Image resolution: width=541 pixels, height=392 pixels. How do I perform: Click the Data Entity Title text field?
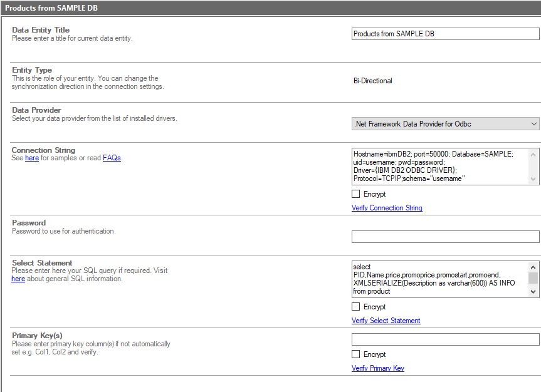[x=445, y=34]
